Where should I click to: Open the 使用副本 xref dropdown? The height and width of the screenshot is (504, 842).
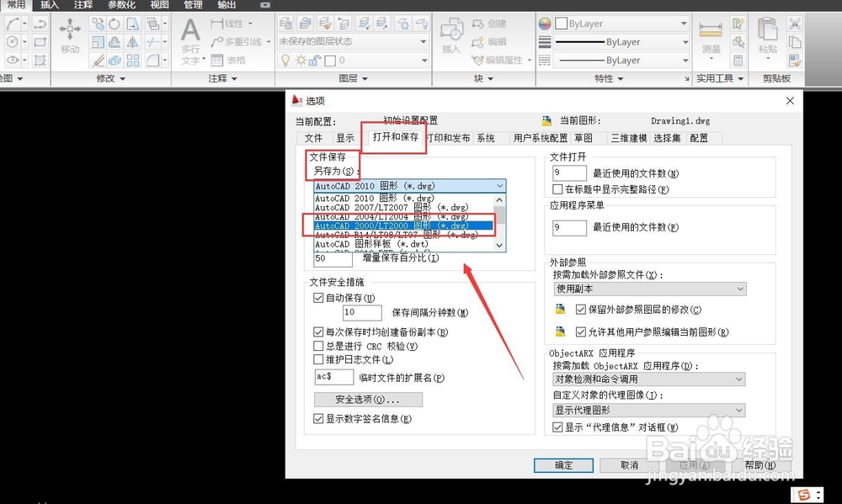pyautogui.click(x=650, y=289)
